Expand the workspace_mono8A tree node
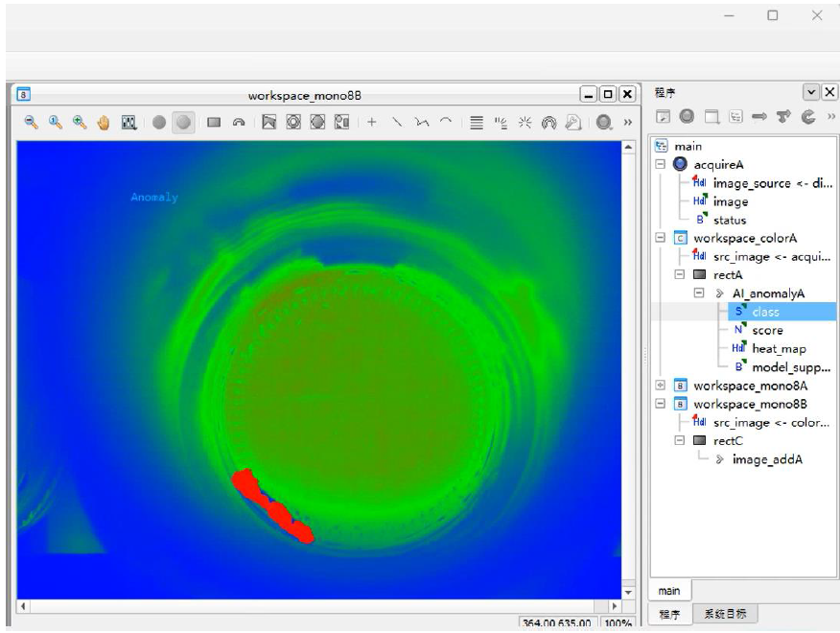 [661, 385]
